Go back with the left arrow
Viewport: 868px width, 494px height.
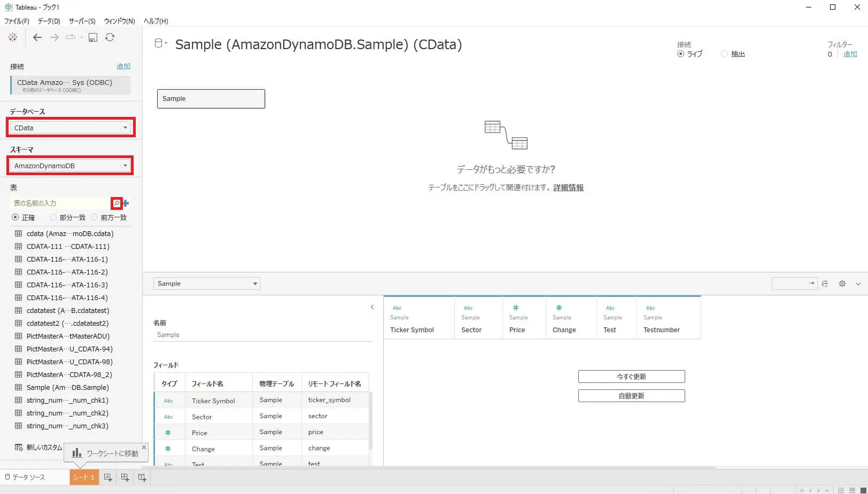(x=37, y=37)
